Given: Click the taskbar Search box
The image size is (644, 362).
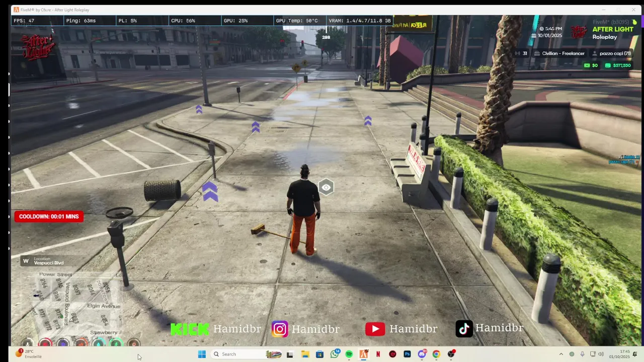Looking at the screenshot, I should [247, 354].
